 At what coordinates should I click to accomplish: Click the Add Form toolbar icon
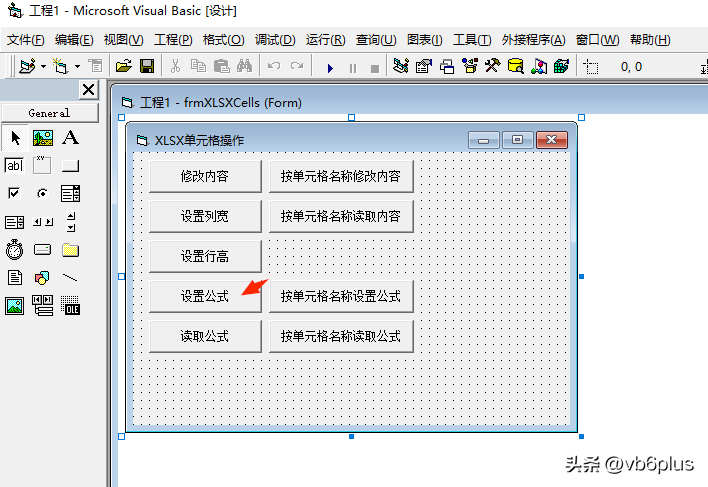pos(61,67)
